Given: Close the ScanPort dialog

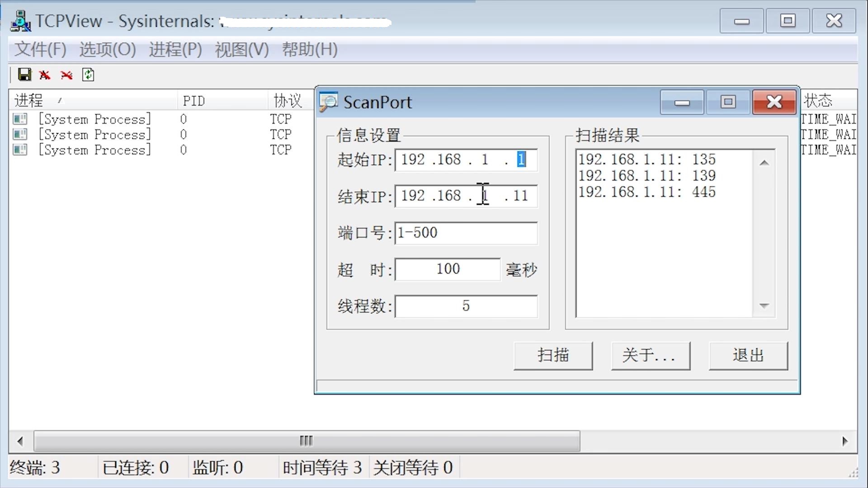Looking at the screenshot, I should (x=774, y=102).
